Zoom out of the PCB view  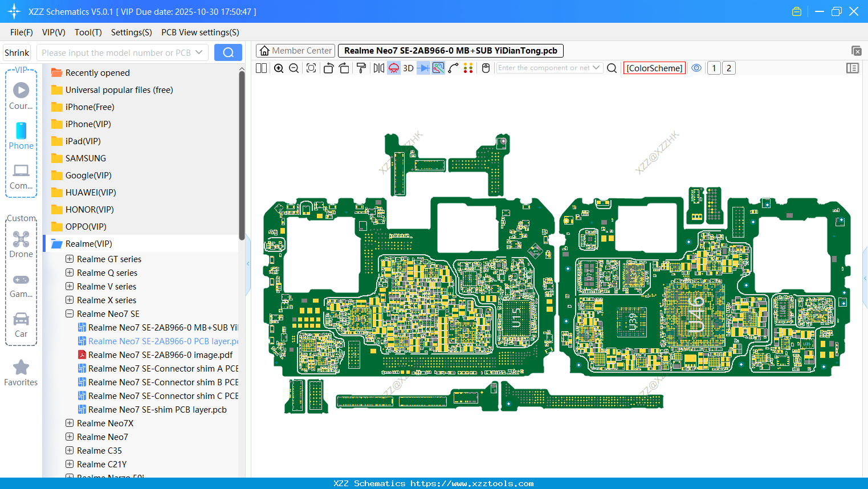click(294, 68)
